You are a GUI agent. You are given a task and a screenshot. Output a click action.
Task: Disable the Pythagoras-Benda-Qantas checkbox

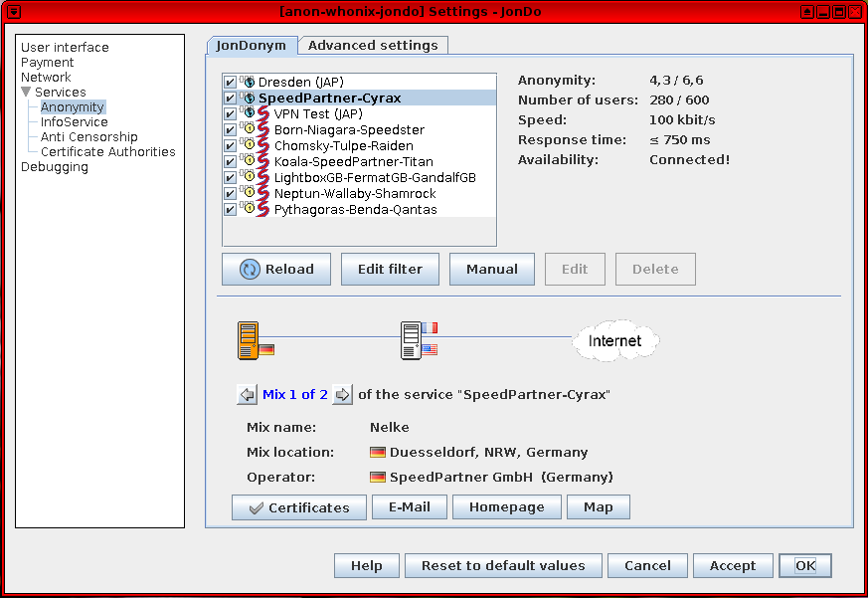pyautogui.click(x=231, y=209)
